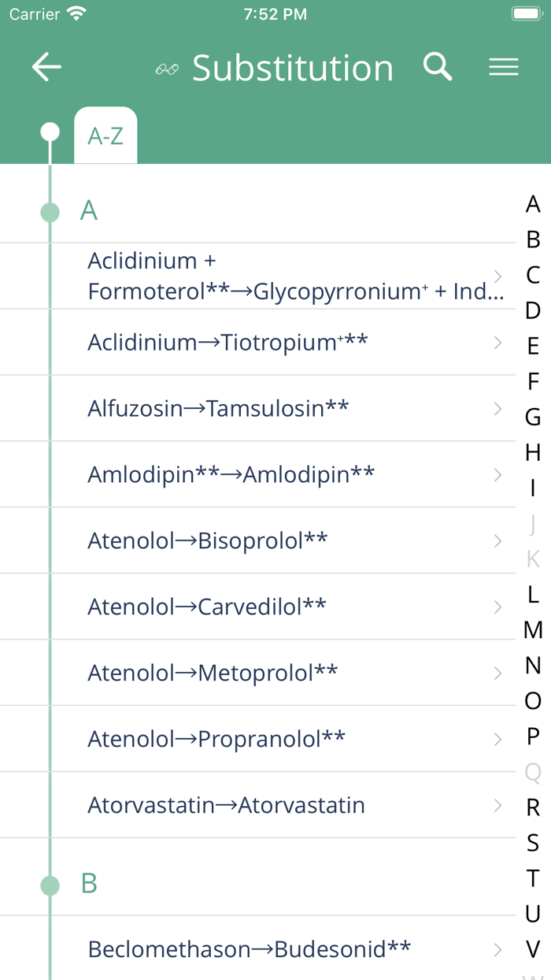Click the Substitution title text

click(x=293, y=69)
